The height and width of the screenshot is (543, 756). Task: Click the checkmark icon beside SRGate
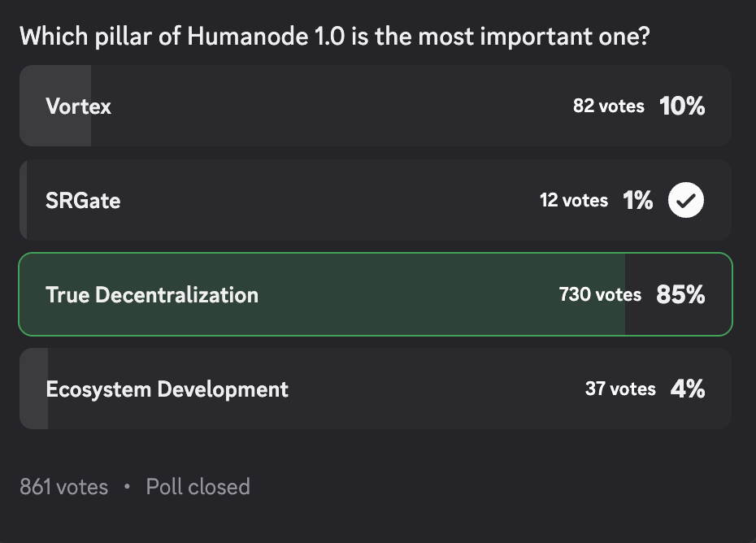click(x=685, y=200)
